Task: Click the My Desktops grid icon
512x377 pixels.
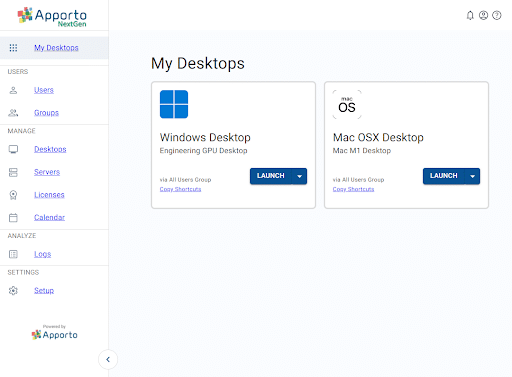Action: click(13, 48)
